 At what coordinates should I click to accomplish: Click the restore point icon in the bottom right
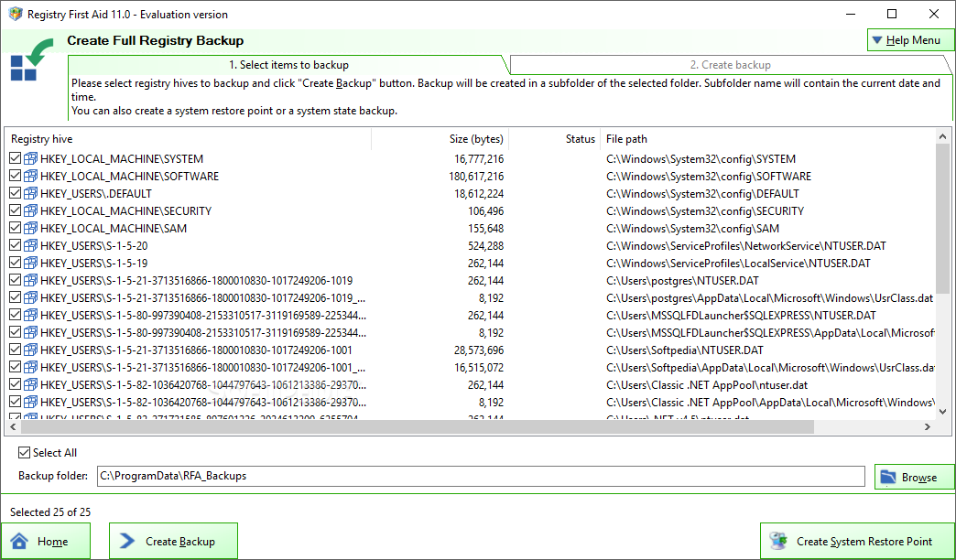tap(778, 541)
